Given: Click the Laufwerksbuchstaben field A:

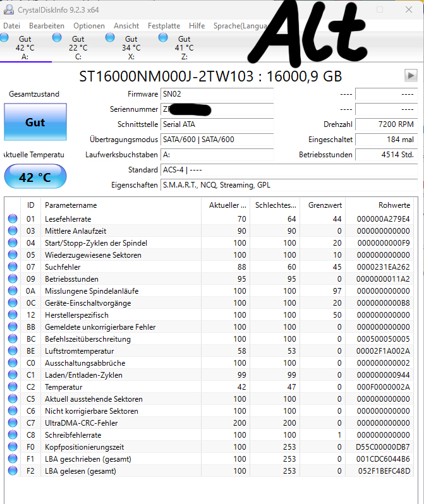Looking at the screenshot, I should (217, 155).
